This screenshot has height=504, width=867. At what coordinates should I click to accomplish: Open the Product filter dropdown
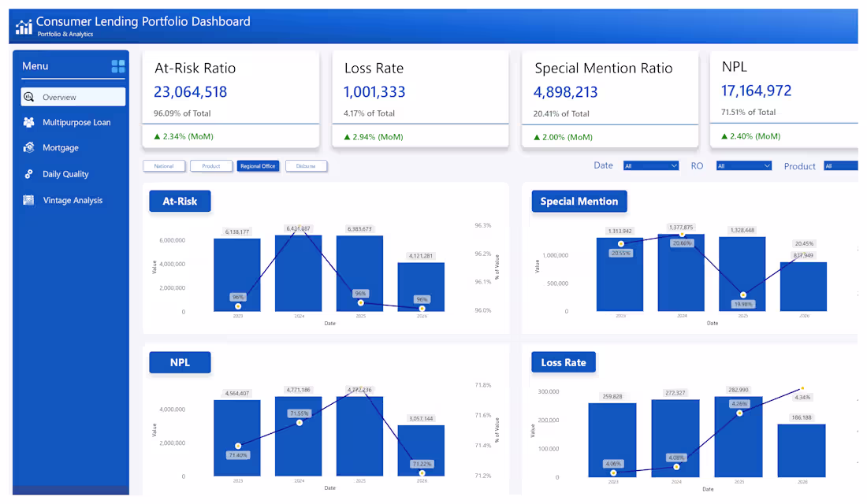(841, 166)
